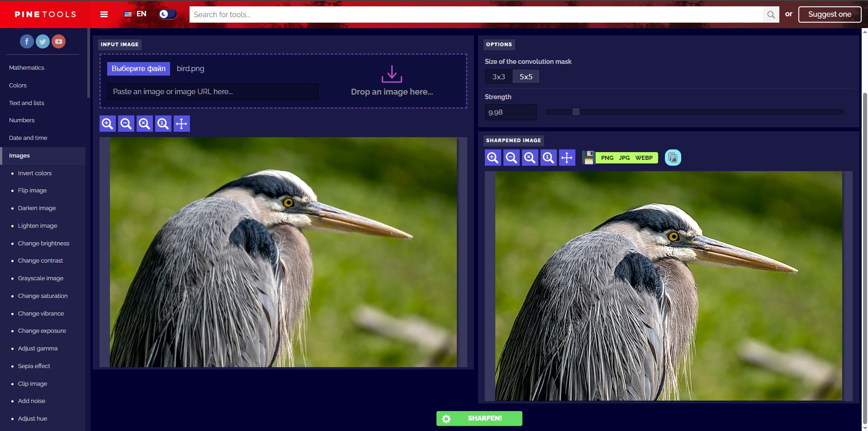The image size is (868, 431).
Task: Expand the Images category in the sidebar
Action: (19, 155)
